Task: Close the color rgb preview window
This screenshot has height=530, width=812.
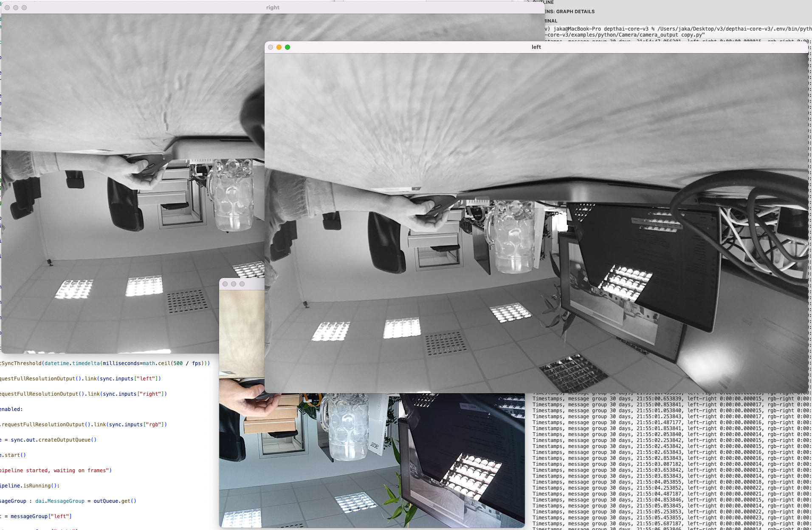Action: pyautogui.click(x=225, y=284)
